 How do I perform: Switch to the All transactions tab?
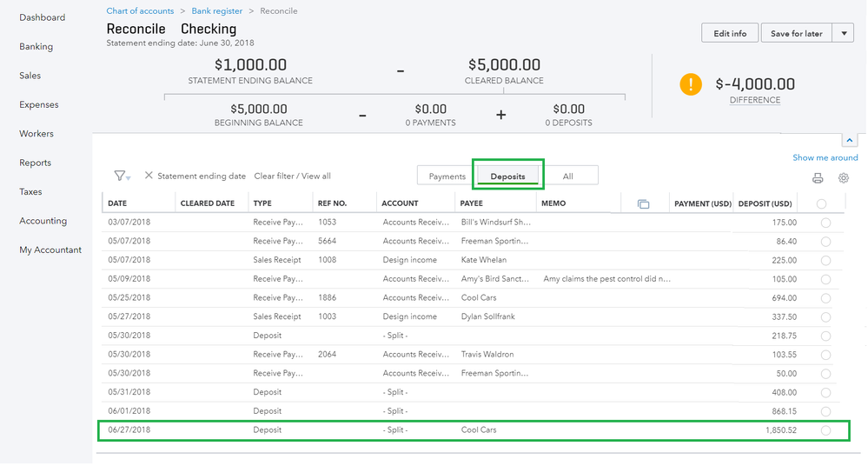[567, 176]
